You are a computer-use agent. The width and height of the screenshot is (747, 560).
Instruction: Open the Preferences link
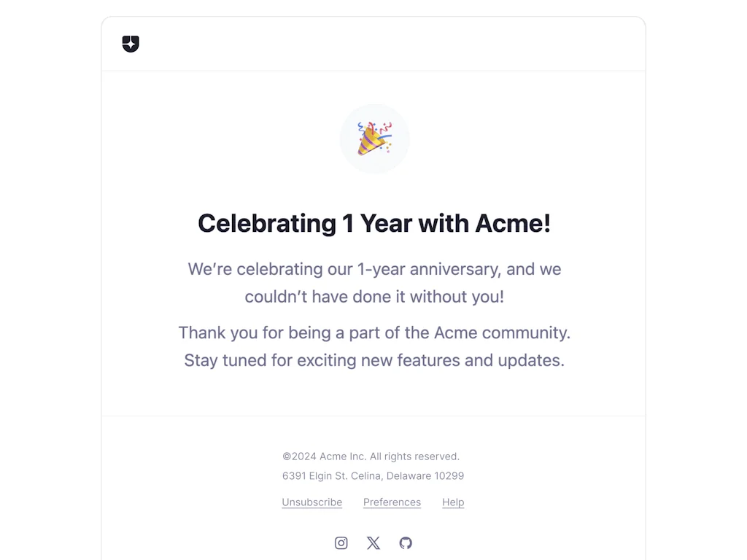(392, 502)
